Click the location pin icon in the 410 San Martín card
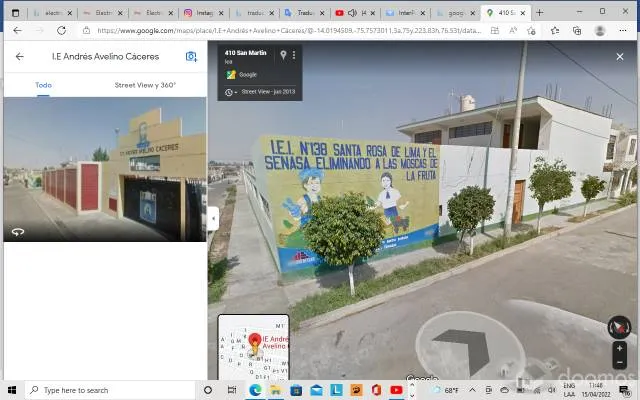 tap(283, 55)
